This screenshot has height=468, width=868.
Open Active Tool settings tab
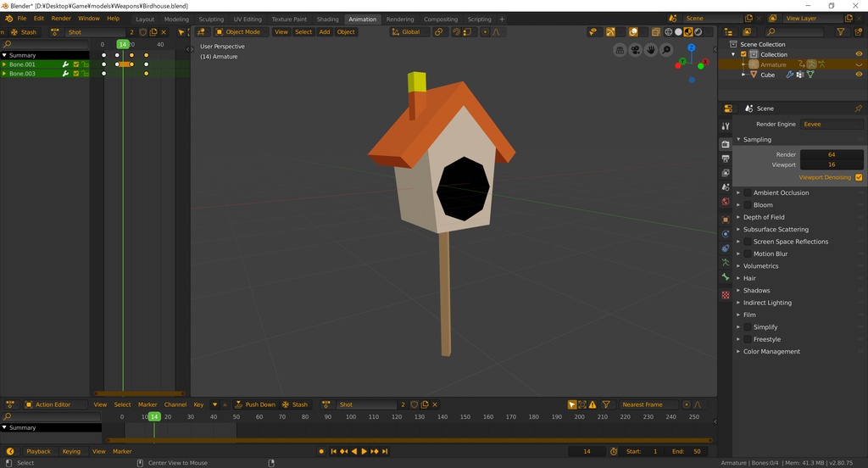click(726, 126)
